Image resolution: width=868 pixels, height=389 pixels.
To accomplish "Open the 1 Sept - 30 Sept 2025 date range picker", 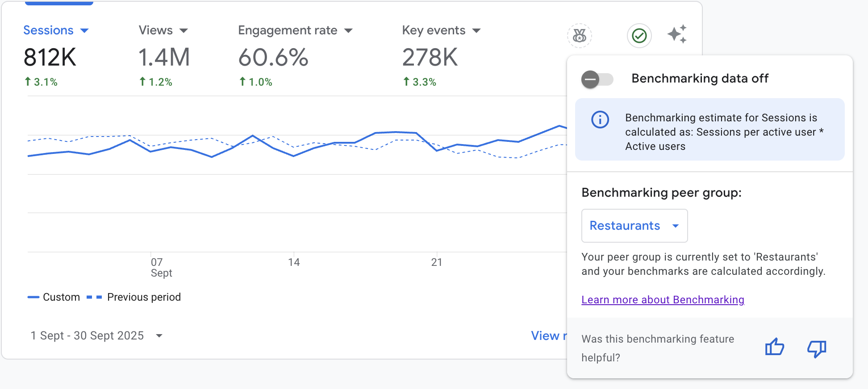I will click(x=96, y=335).
